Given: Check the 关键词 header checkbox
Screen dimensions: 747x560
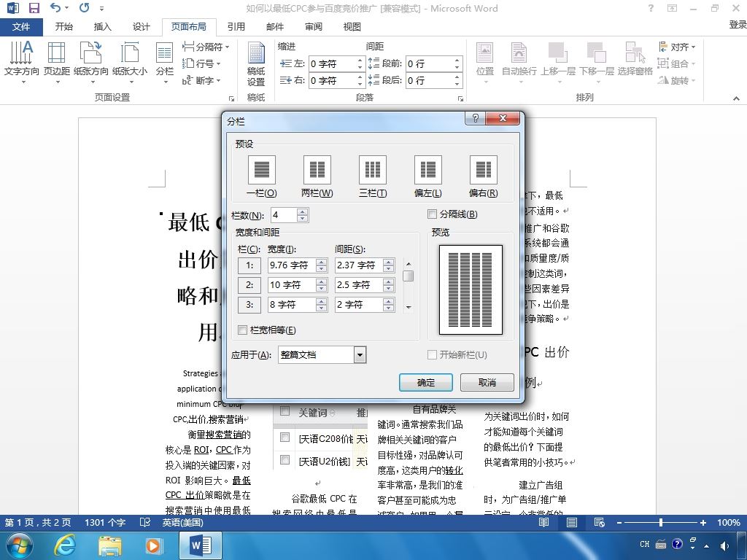Looking at the screenshot, I should click(x=285, y=411).
